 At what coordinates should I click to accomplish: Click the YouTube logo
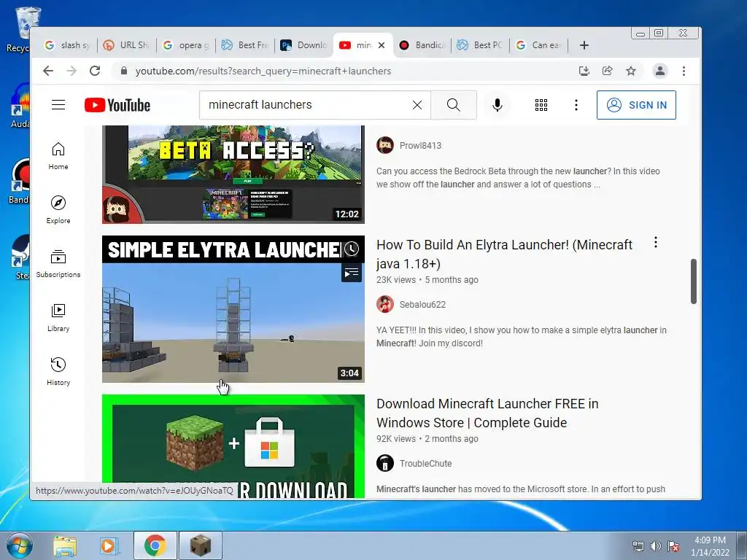[x=117, y=105]
